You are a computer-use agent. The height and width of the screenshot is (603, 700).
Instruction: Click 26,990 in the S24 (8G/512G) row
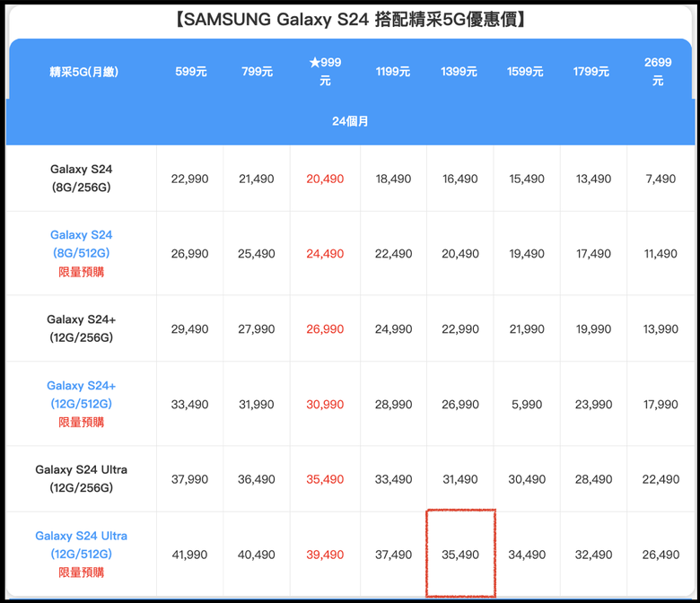(189, 254)
